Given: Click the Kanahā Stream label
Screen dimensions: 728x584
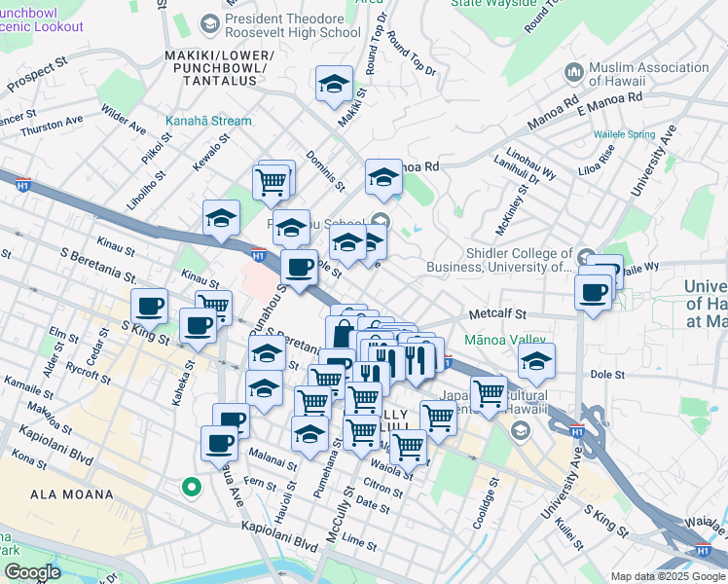Looking at the screenshot, I should pyautogui.click(x=208, y=121).
